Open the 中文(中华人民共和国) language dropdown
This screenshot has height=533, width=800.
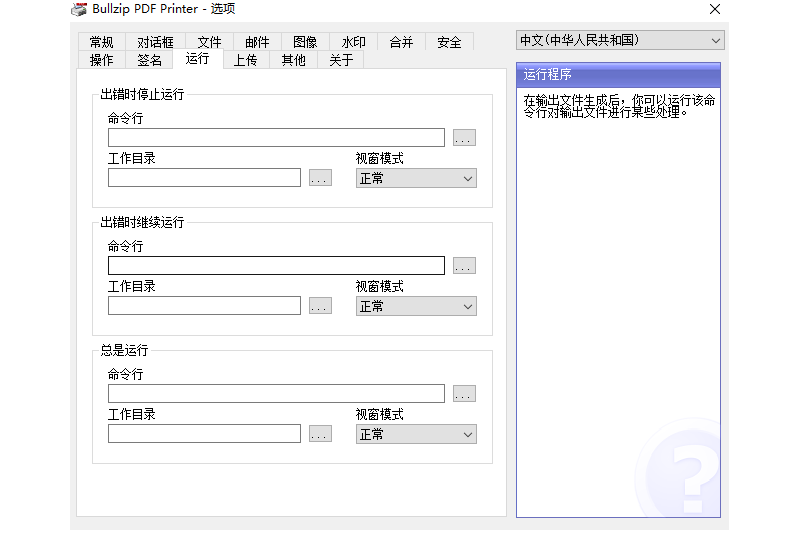tap(620, 40)
